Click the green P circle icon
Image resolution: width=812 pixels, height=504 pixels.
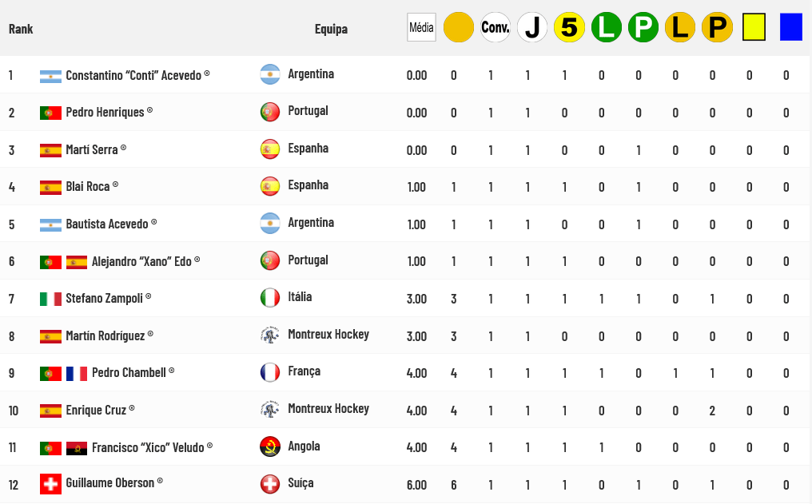pyautogui.click(x=643, y=27)
